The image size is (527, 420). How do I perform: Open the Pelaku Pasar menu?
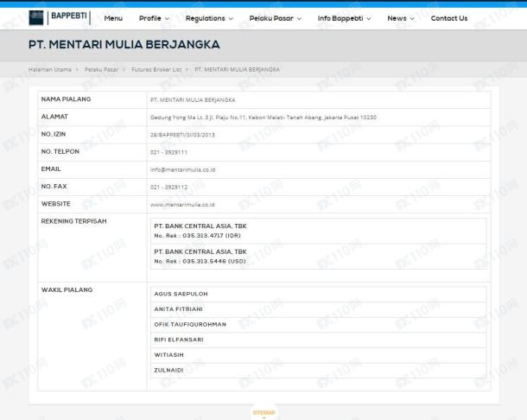271,18
